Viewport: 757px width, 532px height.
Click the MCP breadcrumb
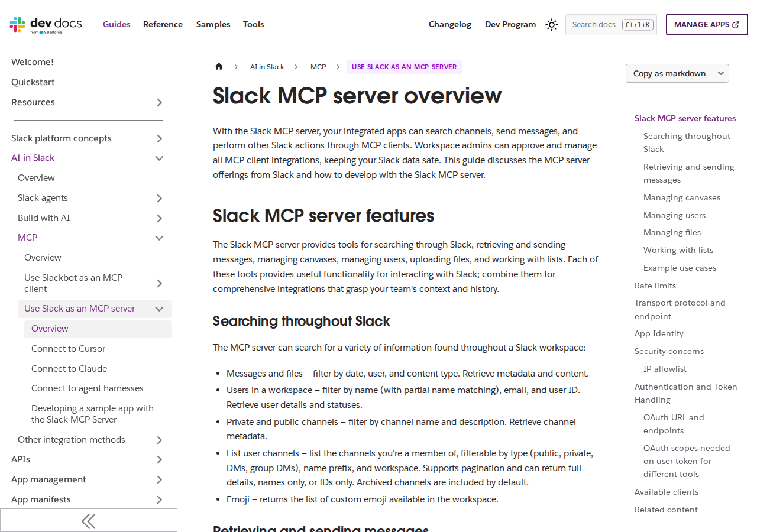318,67
